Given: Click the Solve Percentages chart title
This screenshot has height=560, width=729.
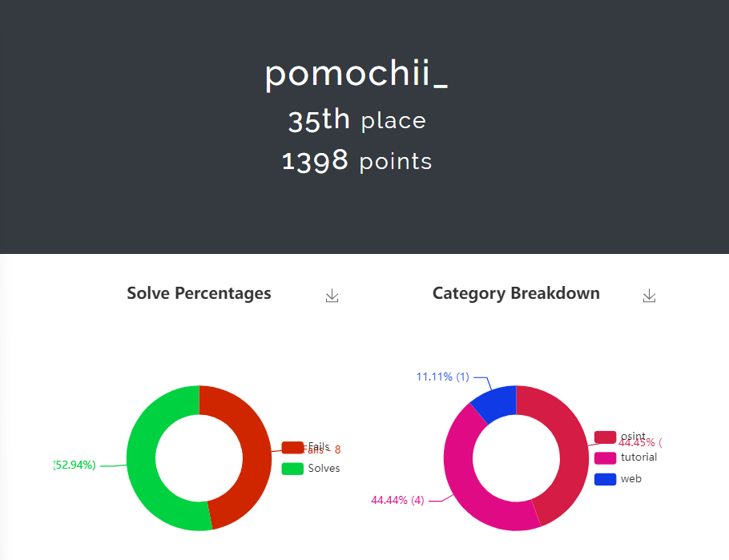Looking at the screenshot, I should [199, 293].
